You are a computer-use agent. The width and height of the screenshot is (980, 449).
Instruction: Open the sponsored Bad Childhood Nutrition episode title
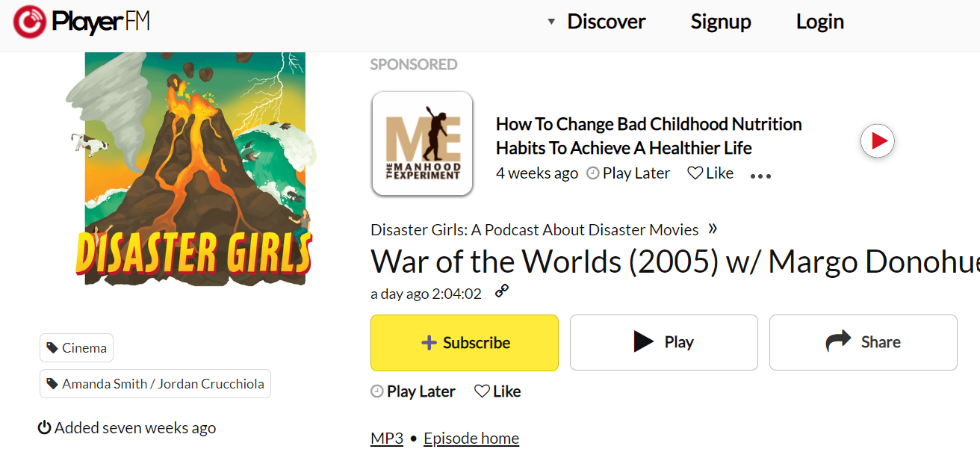[x=649, y=136]
